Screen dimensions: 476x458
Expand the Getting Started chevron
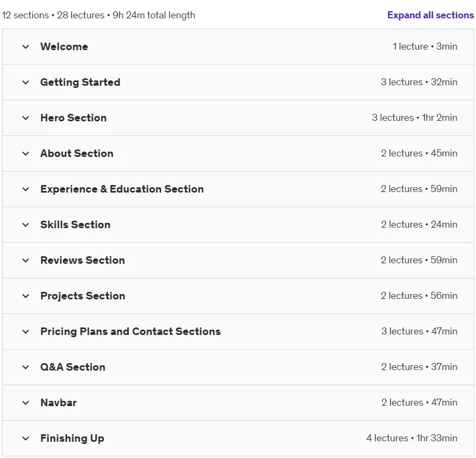click(x=26, y=82)
